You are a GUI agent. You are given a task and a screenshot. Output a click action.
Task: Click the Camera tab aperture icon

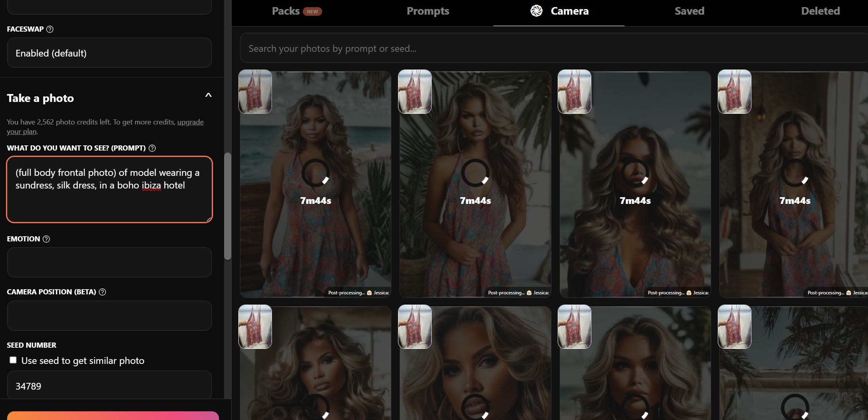coord(536,11)
